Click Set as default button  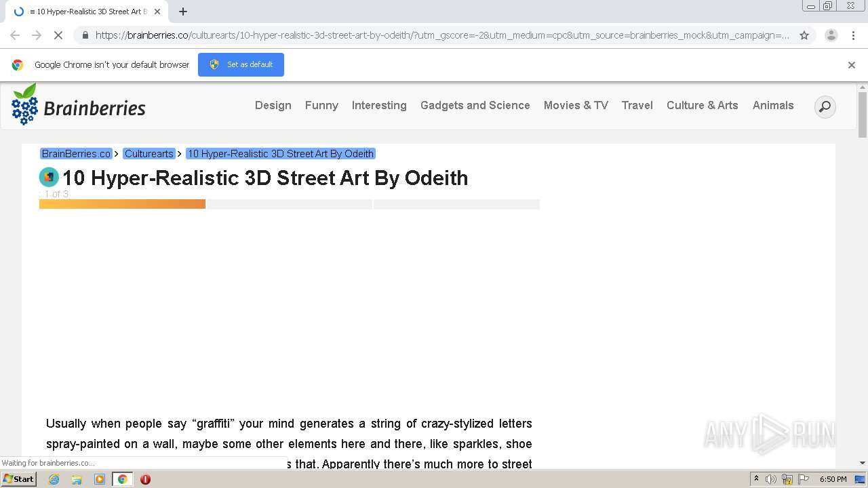click(x=241, y=64)
